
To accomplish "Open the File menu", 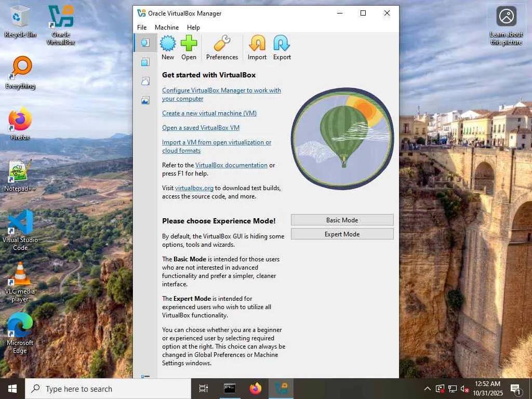I will click(142, 28).
